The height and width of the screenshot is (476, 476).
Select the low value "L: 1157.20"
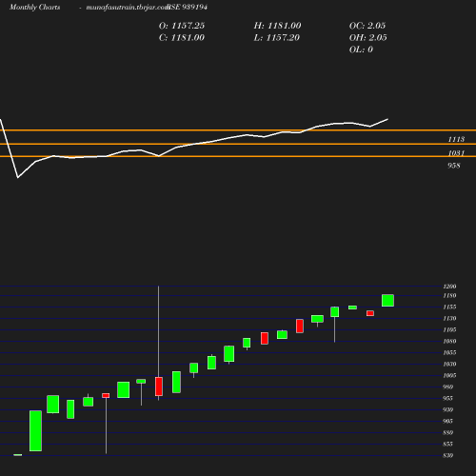(277, 38)
